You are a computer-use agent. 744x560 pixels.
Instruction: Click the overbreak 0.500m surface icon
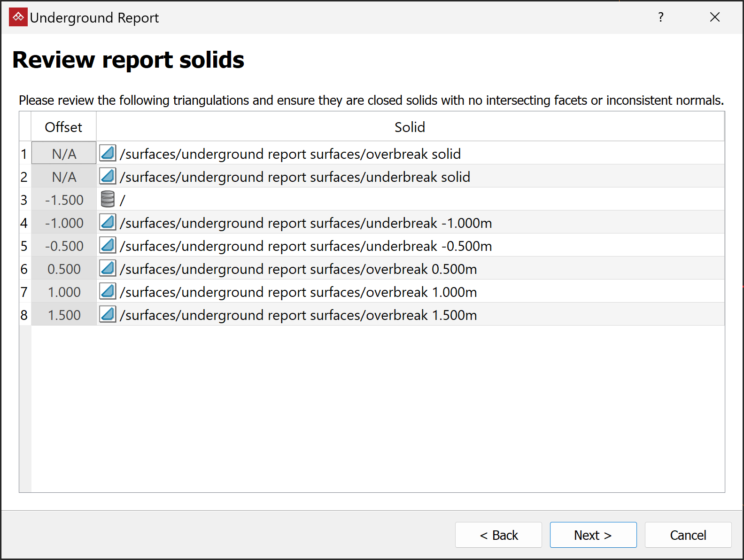point(108,268)
